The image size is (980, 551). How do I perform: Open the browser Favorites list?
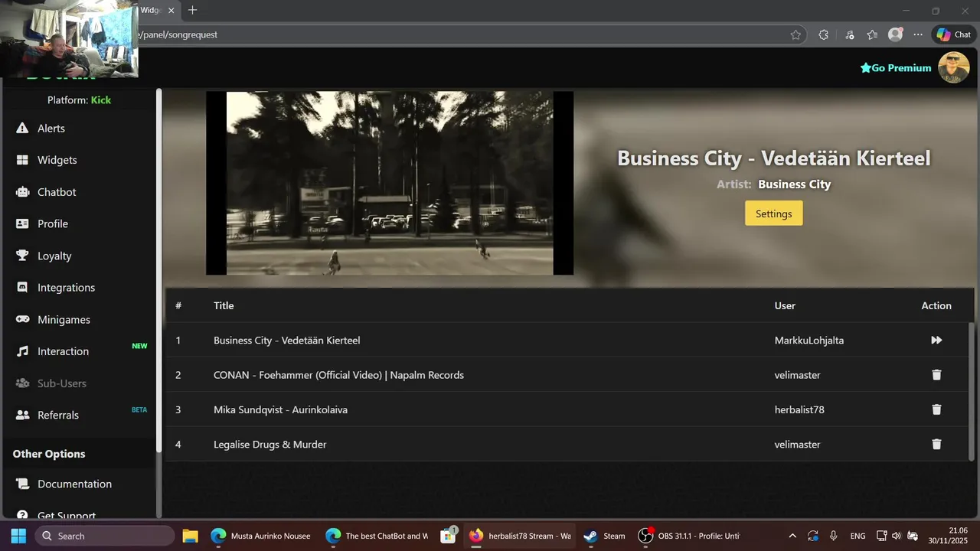[872, 34]
